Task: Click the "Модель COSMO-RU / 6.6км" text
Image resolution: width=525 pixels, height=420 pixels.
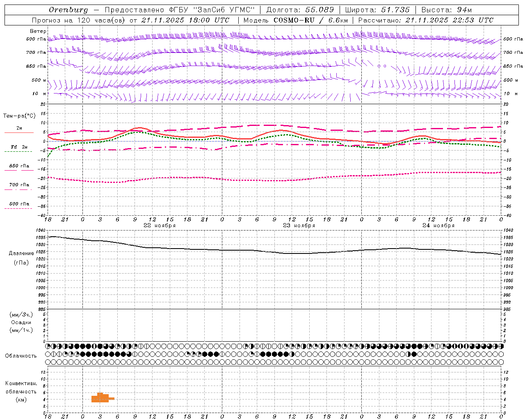Action: click(295, 20)
